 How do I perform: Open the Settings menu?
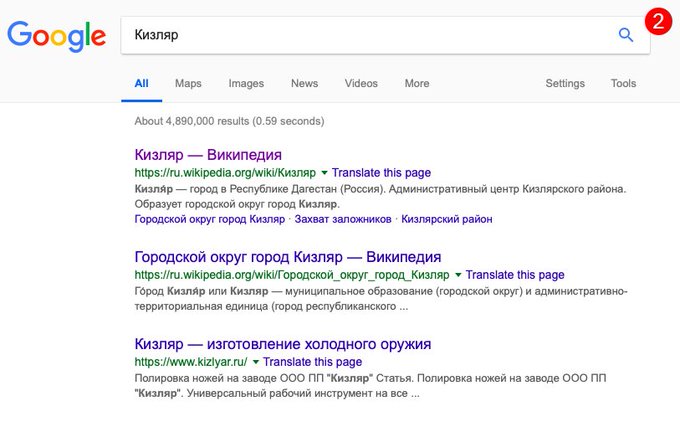pyautogui.click(x=565, y=83)
